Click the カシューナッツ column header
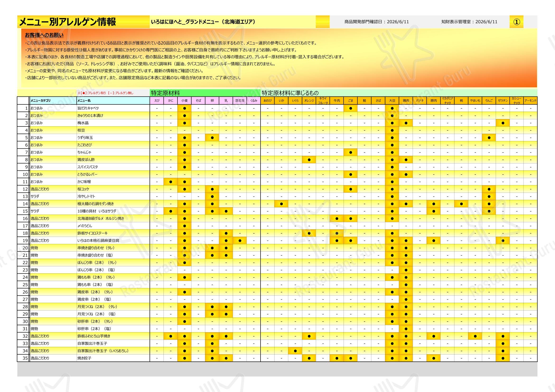This screenshot has height=392, width=555. [517, 101]
